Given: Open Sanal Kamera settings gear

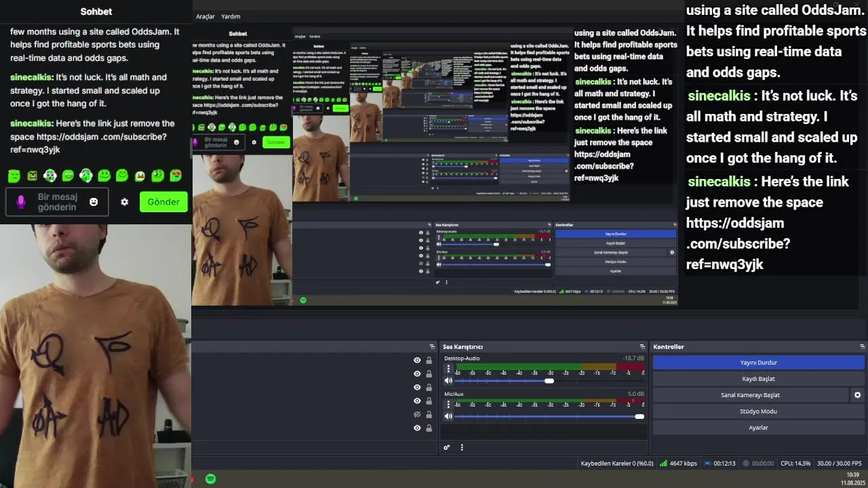Looking at the screenshot, I should (x=857, y=395).
